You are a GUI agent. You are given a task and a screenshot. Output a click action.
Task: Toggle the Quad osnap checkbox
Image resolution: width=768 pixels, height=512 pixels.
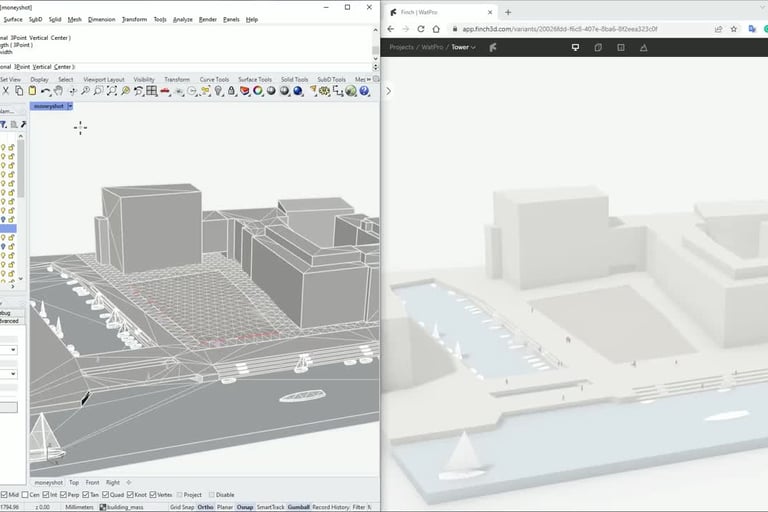pos(105,495)
